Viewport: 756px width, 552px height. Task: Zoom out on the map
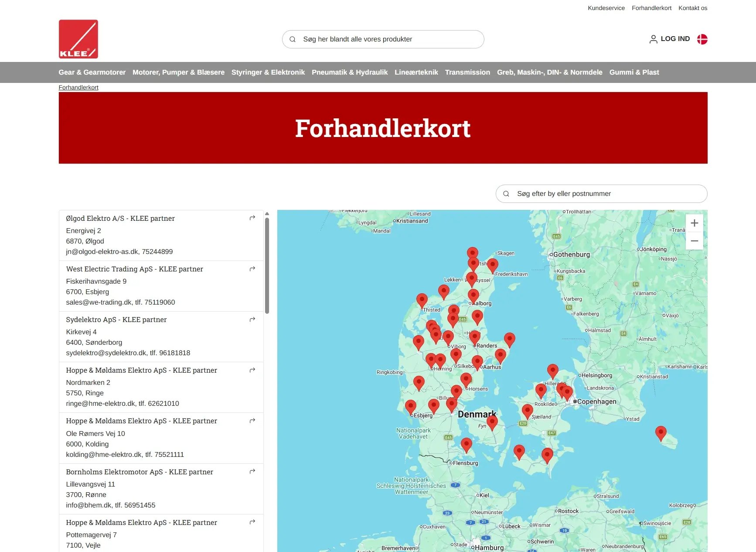coord(695,241)
